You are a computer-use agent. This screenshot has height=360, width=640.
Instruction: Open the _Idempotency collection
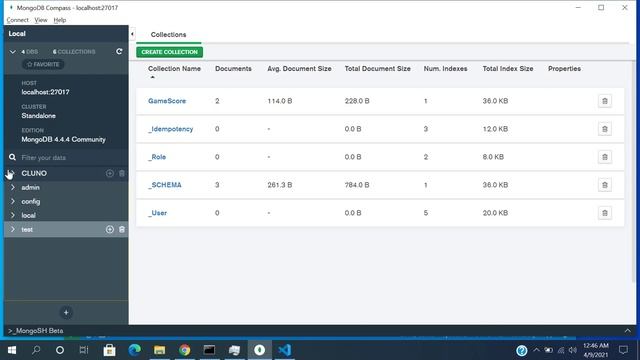click(170, 129)
